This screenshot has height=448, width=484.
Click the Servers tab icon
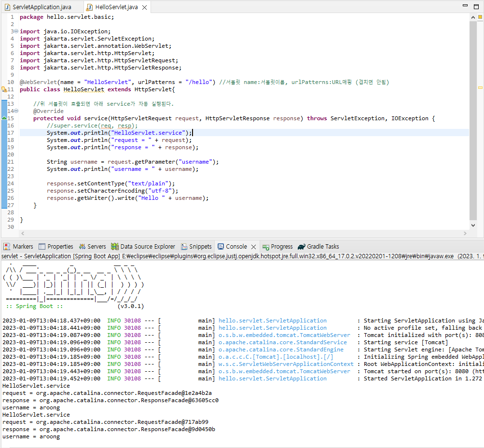[x=82, y=246]
